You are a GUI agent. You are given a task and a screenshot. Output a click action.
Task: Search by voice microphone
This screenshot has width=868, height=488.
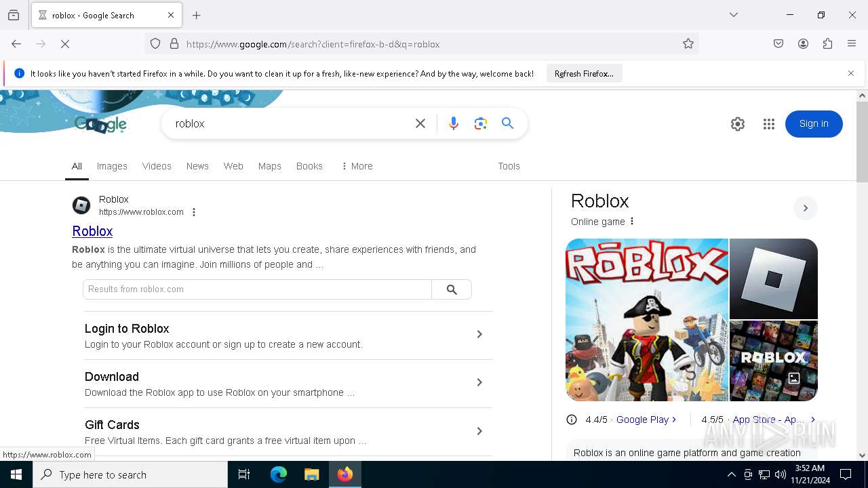(x=454, y=123)
